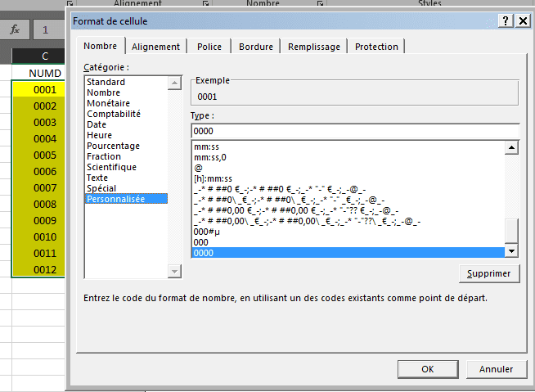Open the Protection tab
The height and width of the screenshot is (392, 535).
[x=377, y=47]
